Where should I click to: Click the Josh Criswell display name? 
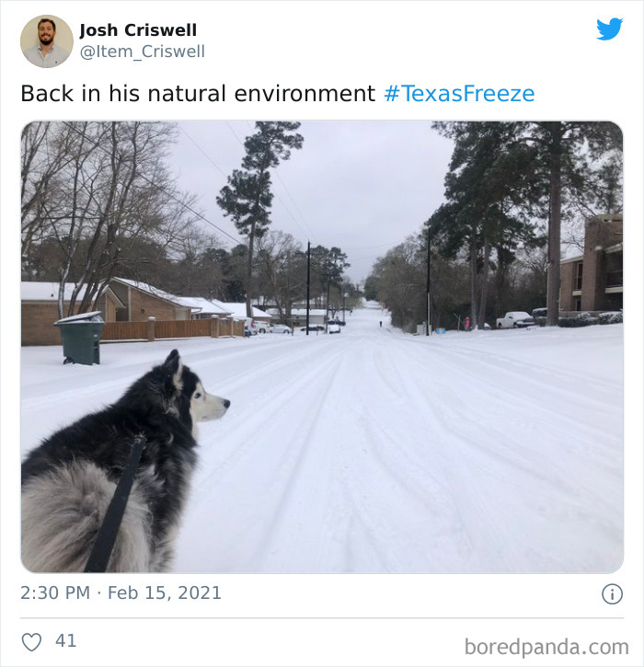click(x=138, y=30)
